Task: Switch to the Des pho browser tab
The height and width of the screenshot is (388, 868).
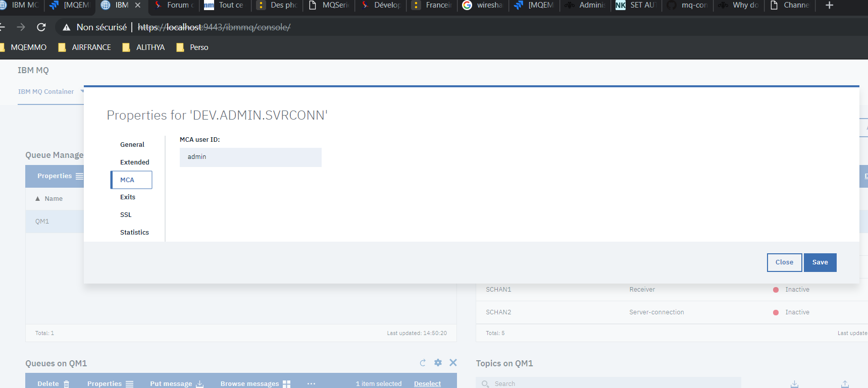Action: point(278,5)
